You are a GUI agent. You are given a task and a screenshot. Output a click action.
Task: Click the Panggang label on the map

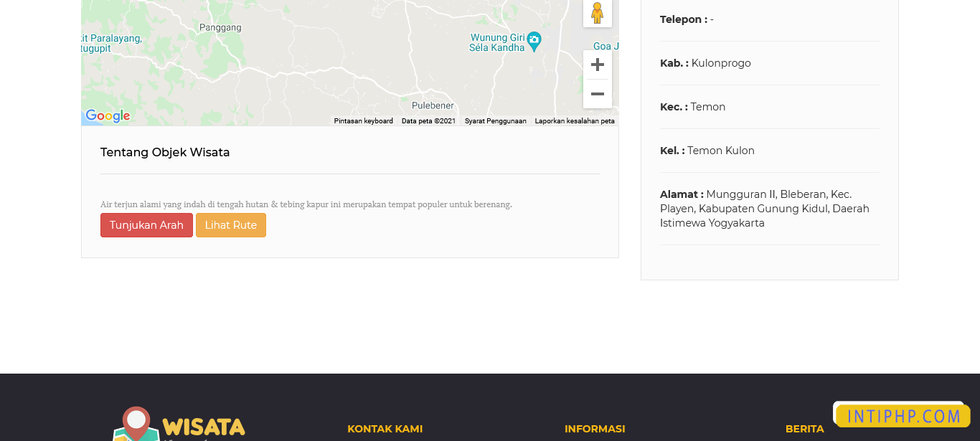pos(221,27)
